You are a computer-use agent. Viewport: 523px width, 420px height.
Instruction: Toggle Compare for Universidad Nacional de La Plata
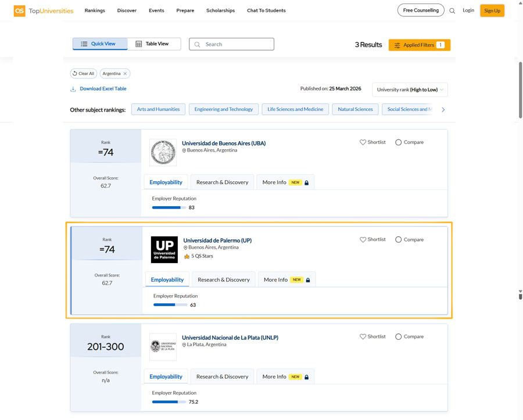pos(399,336)
